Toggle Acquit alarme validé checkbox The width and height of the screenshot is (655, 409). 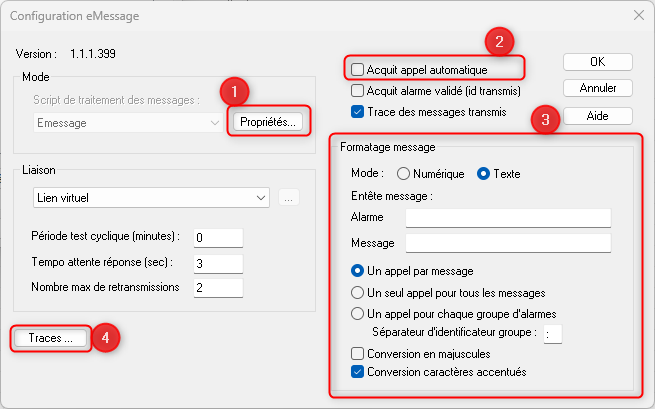358,91
